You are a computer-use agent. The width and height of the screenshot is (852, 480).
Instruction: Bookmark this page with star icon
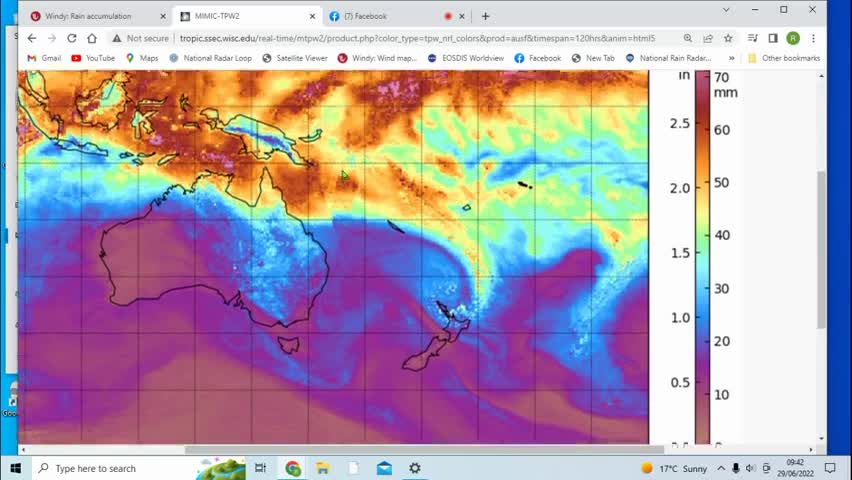pyautogui.click(x=728, y=38)
